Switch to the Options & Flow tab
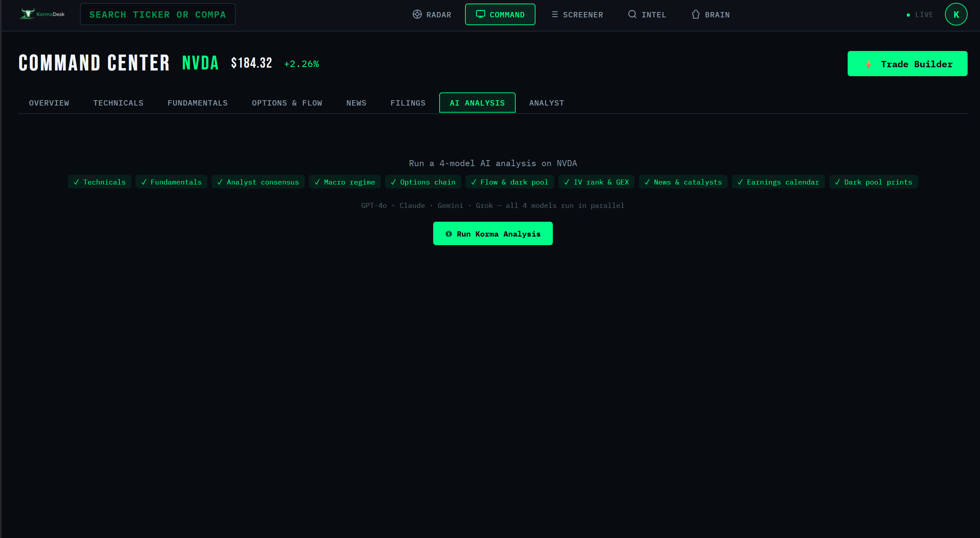The image size is (980, 538). 287,103
